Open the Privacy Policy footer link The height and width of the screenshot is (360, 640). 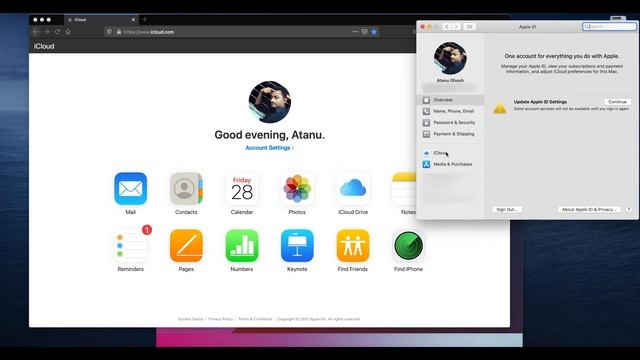220,319
